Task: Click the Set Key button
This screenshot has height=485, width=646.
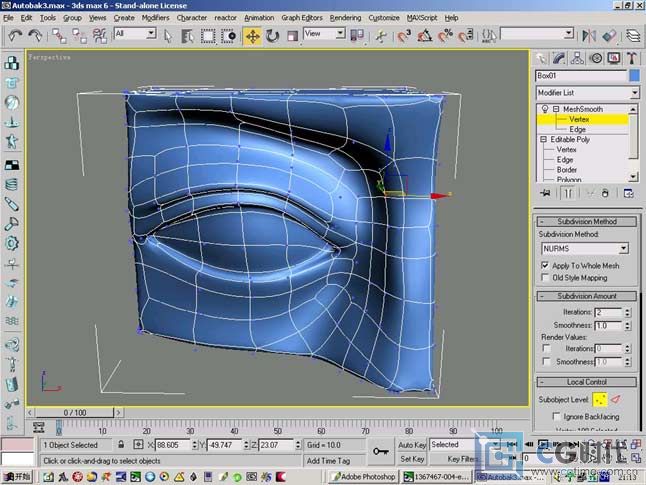Action: (x=413, y=459)
